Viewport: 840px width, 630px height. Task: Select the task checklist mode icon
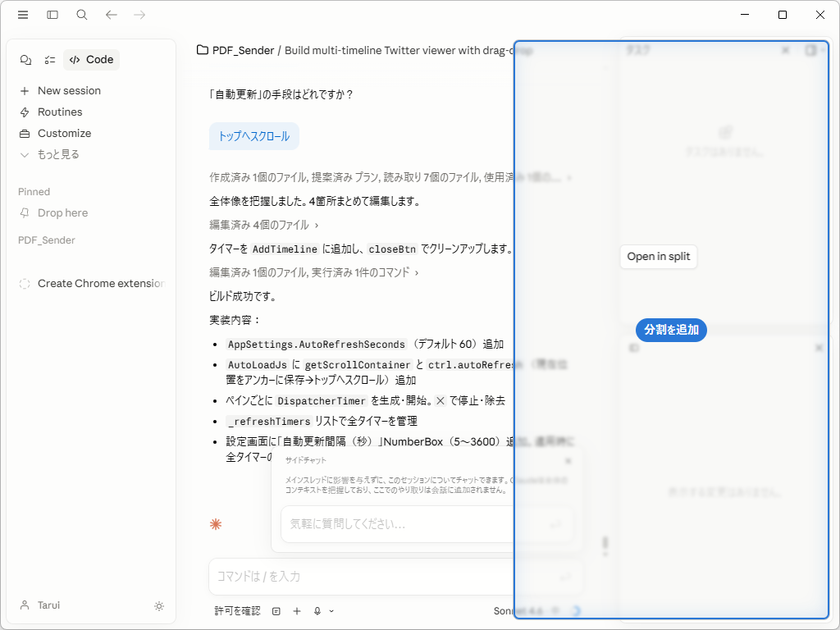48,59
